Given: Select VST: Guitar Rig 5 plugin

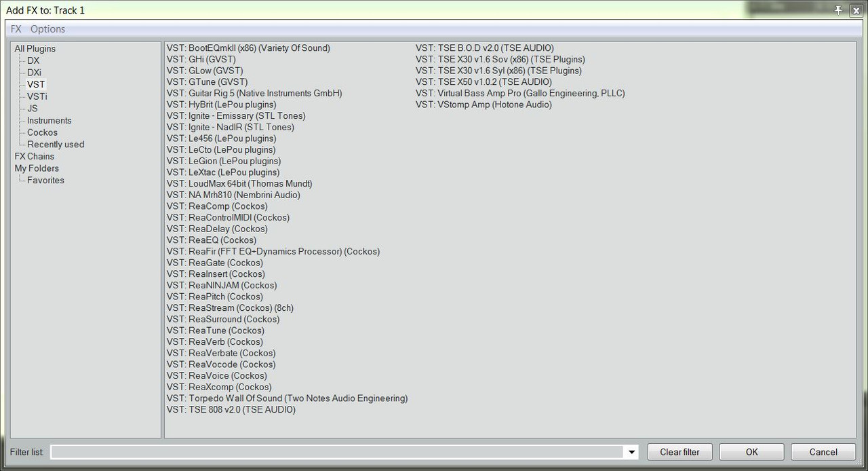Looking at the screenshot, I should tap(254, 94).
